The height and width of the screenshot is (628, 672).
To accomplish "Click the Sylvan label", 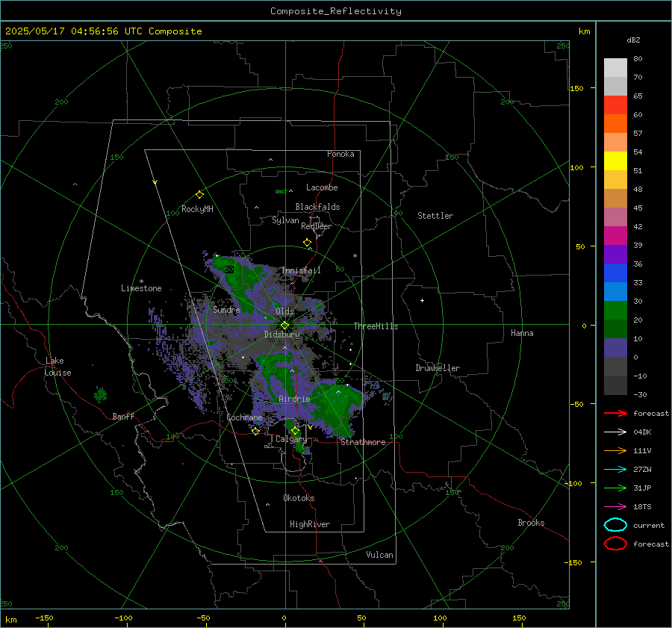I will [x=285, y=220].
